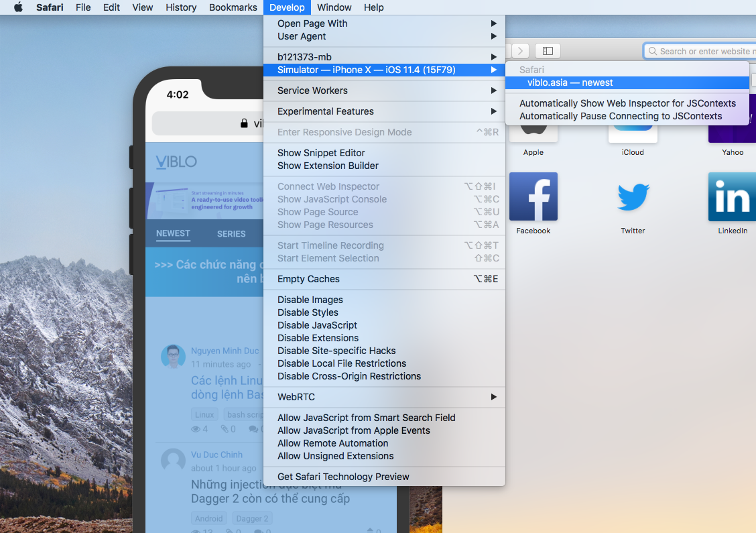Open the Apple menu
Image resolution: width=756 pixels, height=533 pixels.
[18, 7]
